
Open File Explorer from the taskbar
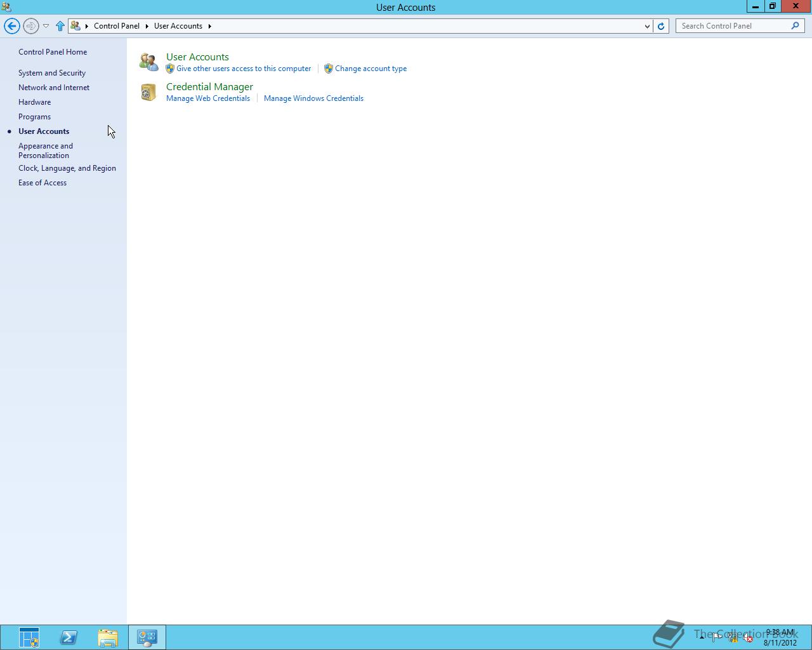(108, 637)
